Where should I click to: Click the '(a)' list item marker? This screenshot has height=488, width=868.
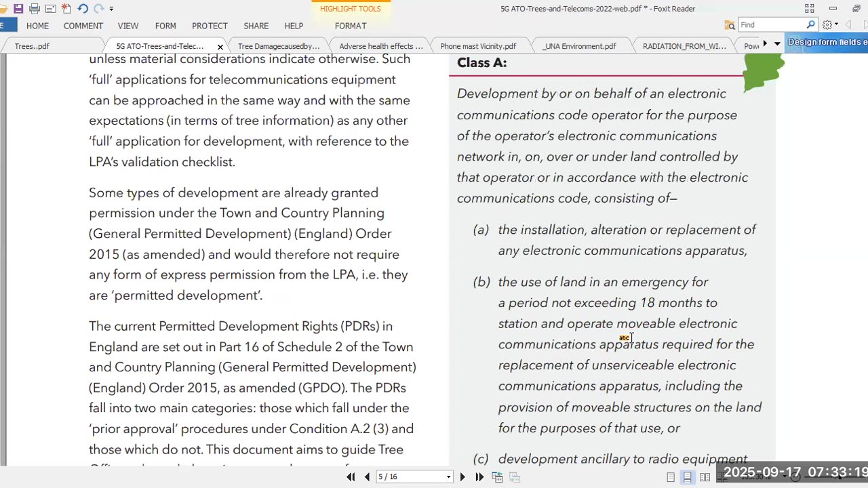click(x=481, y=230)
